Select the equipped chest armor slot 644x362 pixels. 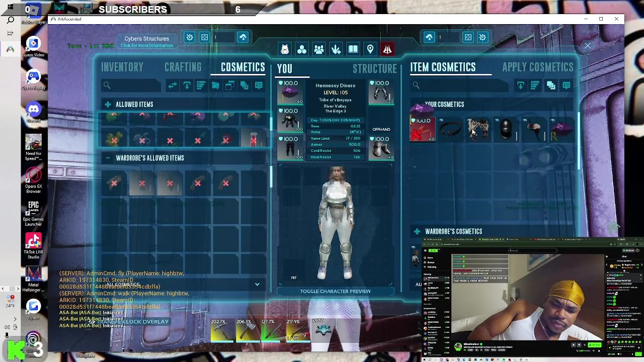(x=291, y=120)
